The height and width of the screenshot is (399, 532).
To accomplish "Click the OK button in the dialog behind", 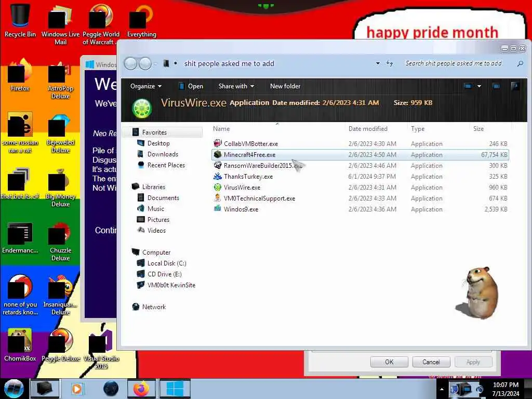I will pyautogui.click(x=389, y=362).
